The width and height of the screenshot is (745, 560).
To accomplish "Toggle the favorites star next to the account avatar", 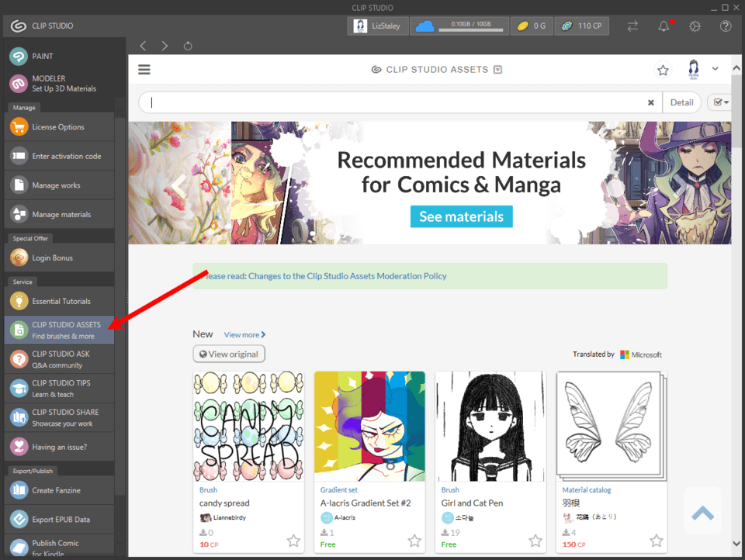I will (x=663, y=70).
